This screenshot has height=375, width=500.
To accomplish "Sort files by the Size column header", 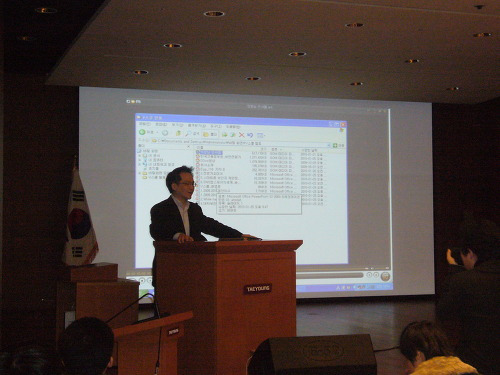I will click(263, 149).
